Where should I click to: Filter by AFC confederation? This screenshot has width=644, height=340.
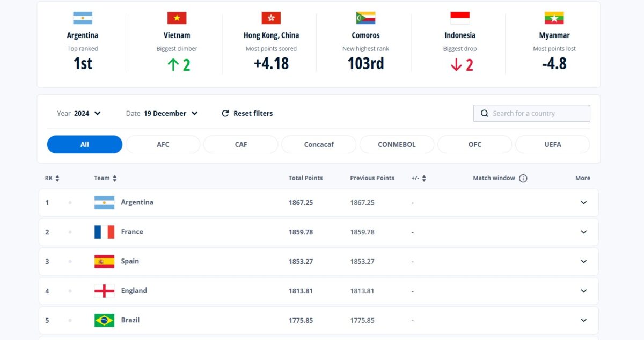pyautogui.click(x=163, y=144)
